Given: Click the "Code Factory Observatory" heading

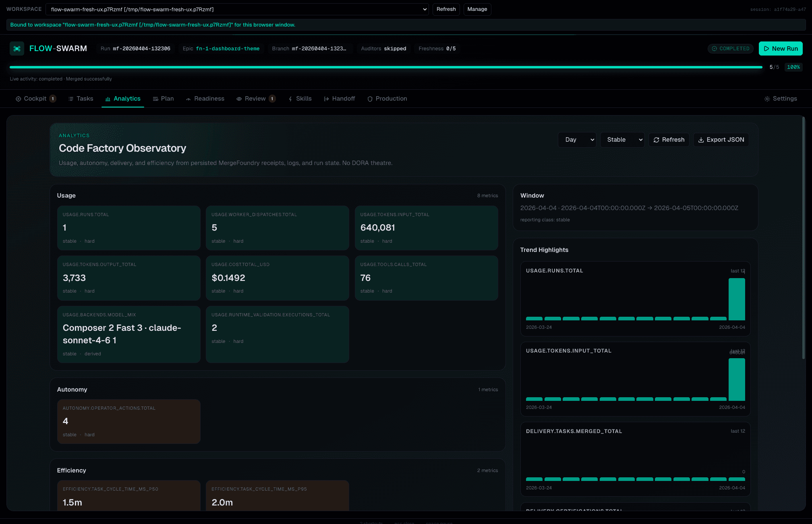Looking at the screenshot, I should pos(122,148).
